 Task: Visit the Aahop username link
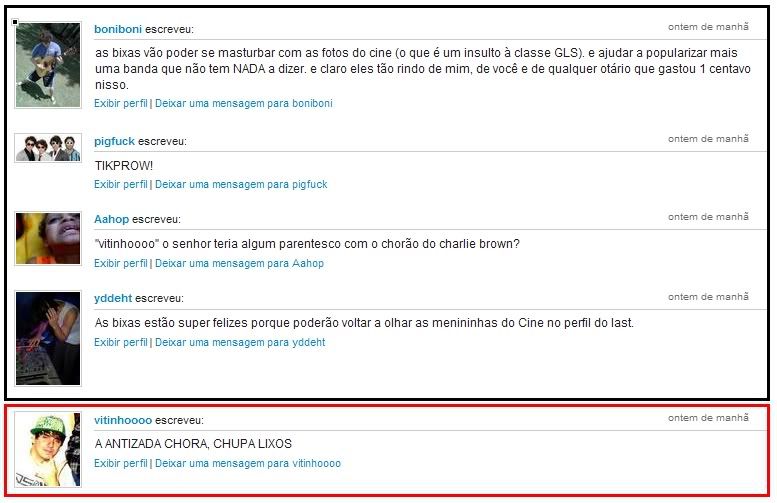[x=111, y=219]
